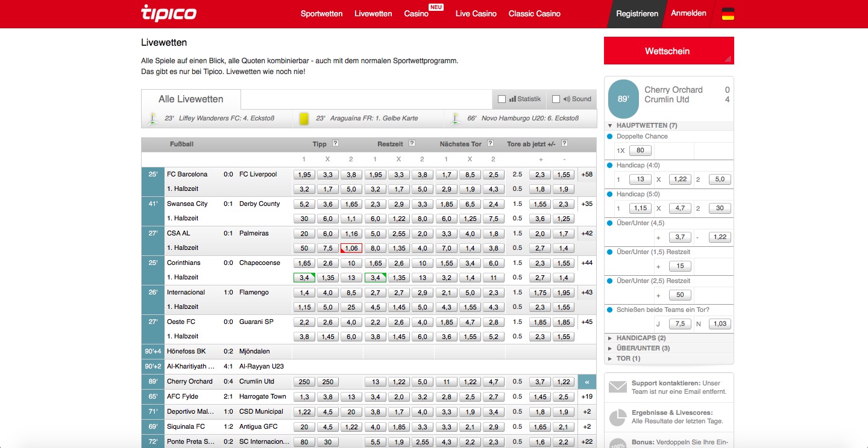Click the blue dot beside Doppelte Chance
The width and height of the screenshot is (868, 448).
click(x=610, y=137)
